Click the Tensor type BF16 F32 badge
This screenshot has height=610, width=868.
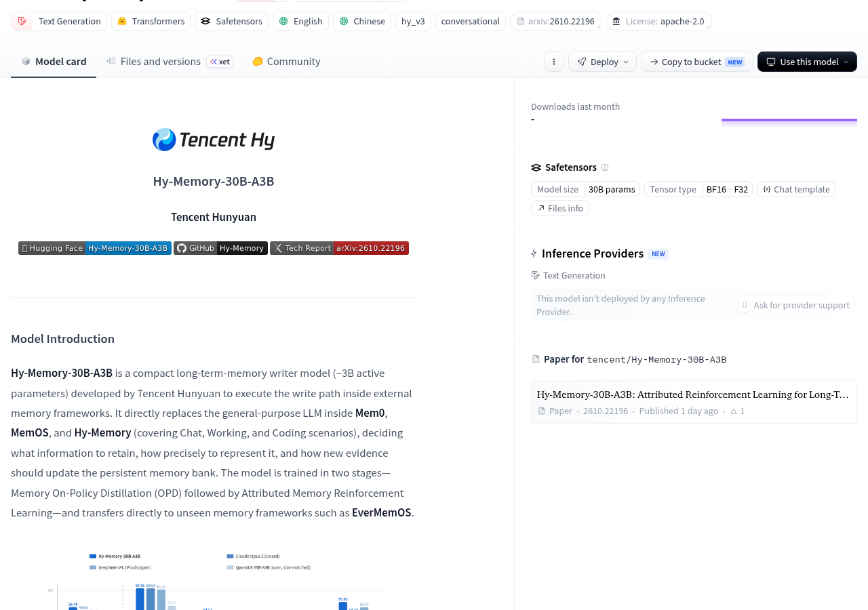click(698, 189)
